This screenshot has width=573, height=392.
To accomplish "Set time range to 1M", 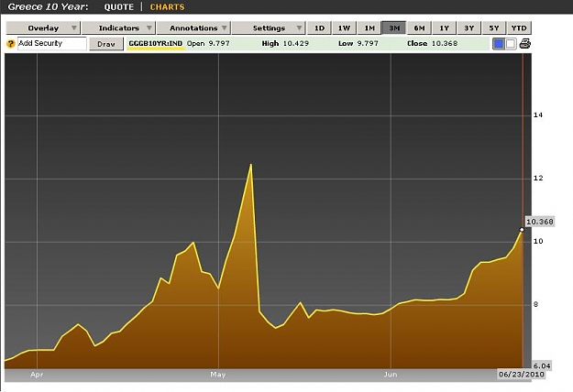I will coord(369,28).
